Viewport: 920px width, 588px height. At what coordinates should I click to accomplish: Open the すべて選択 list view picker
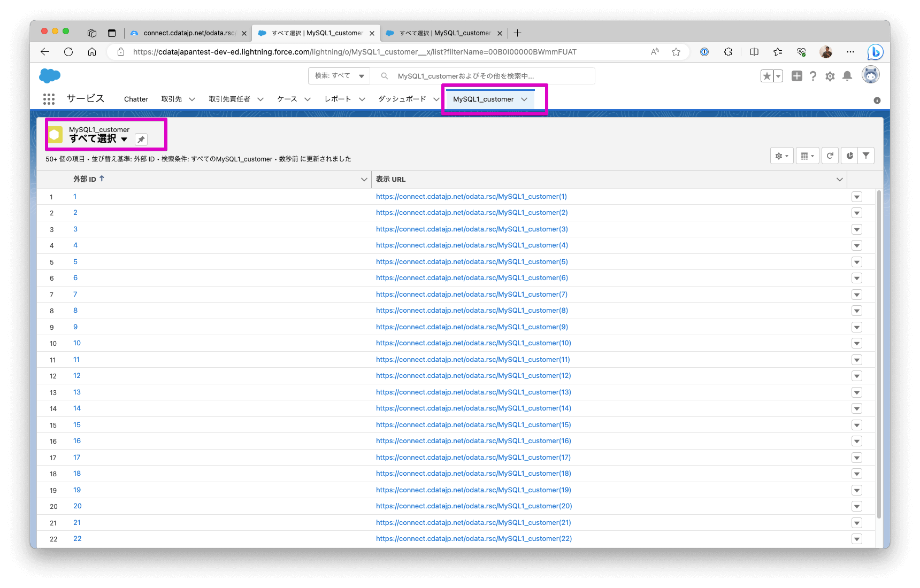(x=98, y=139)
